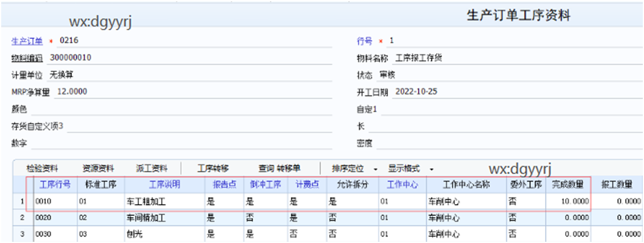This screenshot has height=243, width=644.
Task: Select grid row number 1 header
Action: click(x=23, y=202)
